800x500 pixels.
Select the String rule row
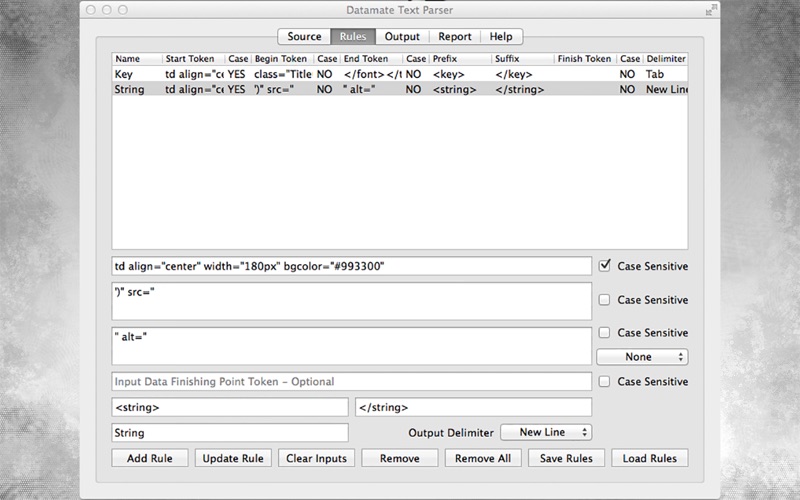point(399,89)
